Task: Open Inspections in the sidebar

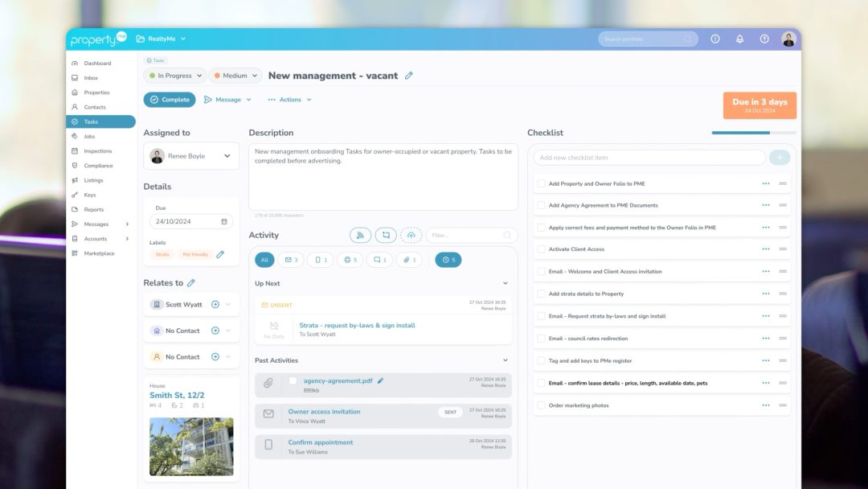Action: pyautogui.click(x=98, y=151)
